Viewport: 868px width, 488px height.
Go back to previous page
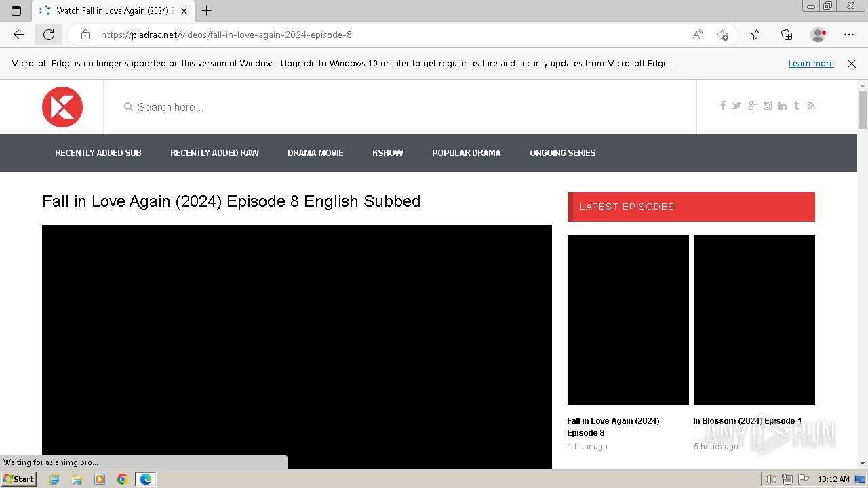(19, 35)
